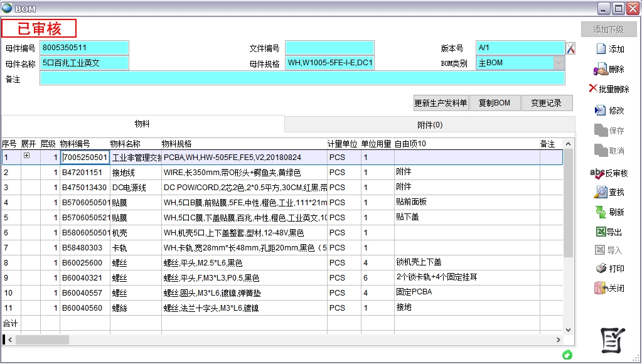Export data with the 导出 icon
The width and height of the screenshot is (642, 364).
click(x=609, y=232)
